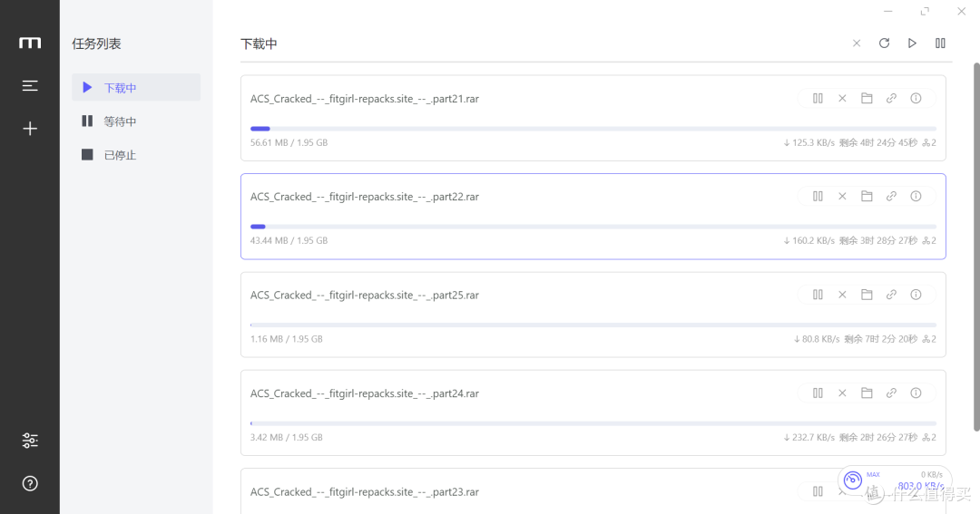The width and height of the screenshot is (980, 514).
Task: Select the part24.rar file name
Action: (x=365, y=393)
